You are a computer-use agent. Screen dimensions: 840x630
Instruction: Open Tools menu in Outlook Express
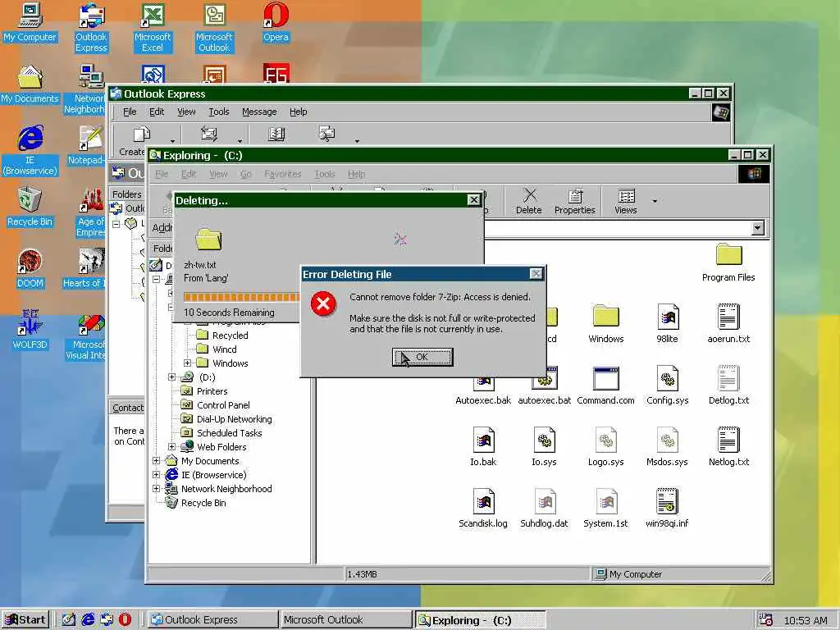(x=218, y=112)
